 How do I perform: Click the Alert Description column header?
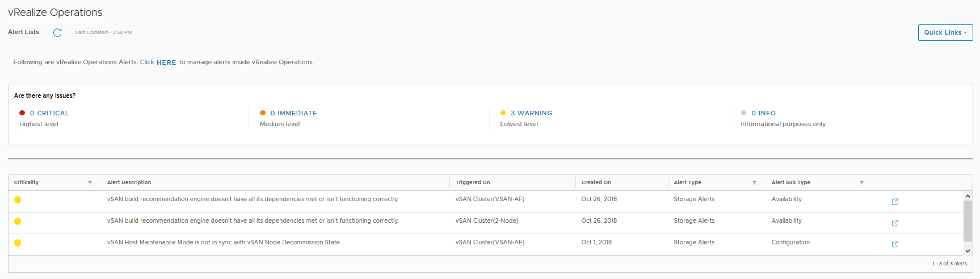(x=129, y=182)
